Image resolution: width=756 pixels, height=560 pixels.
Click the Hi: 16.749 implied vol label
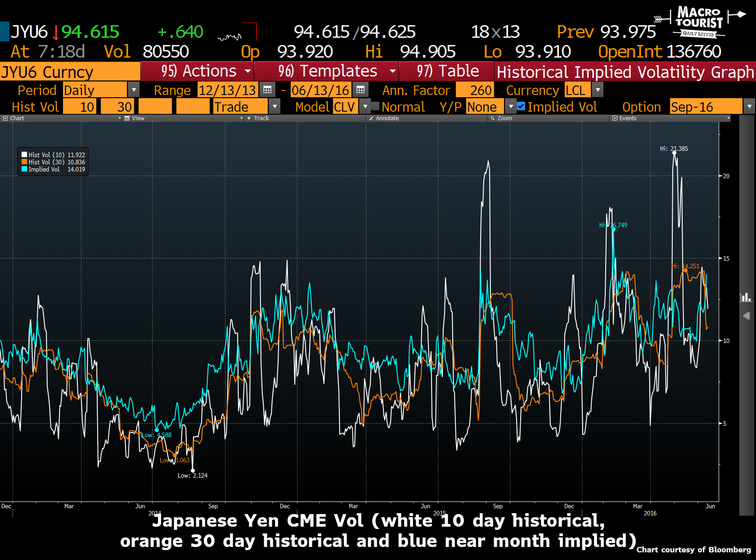click(x=613, y=225)
